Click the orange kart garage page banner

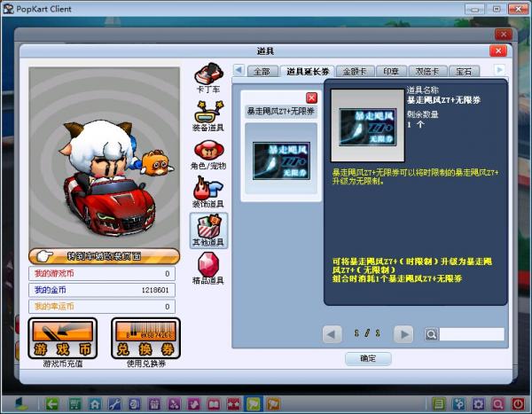click(x=104, y=256)
